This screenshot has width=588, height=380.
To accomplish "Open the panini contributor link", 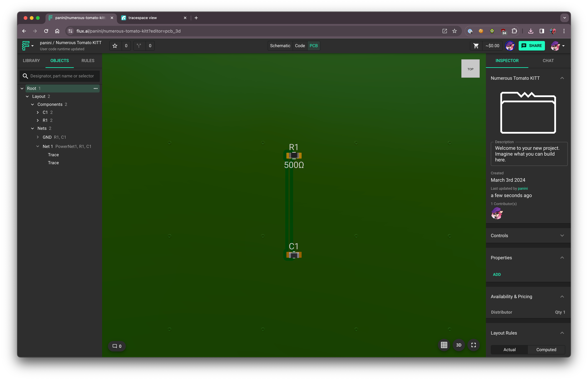I will pyautogui.click(x=522, y=188).
